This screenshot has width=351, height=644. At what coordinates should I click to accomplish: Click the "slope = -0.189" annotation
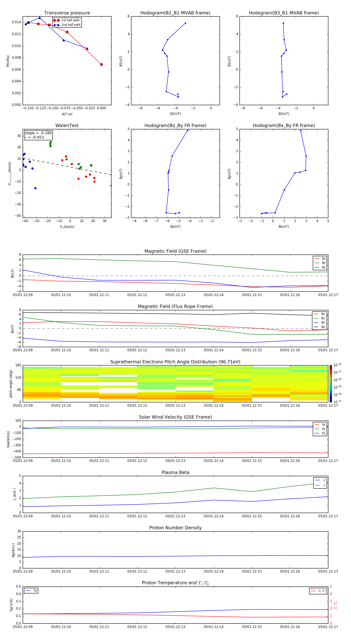(x=38, y=133)
